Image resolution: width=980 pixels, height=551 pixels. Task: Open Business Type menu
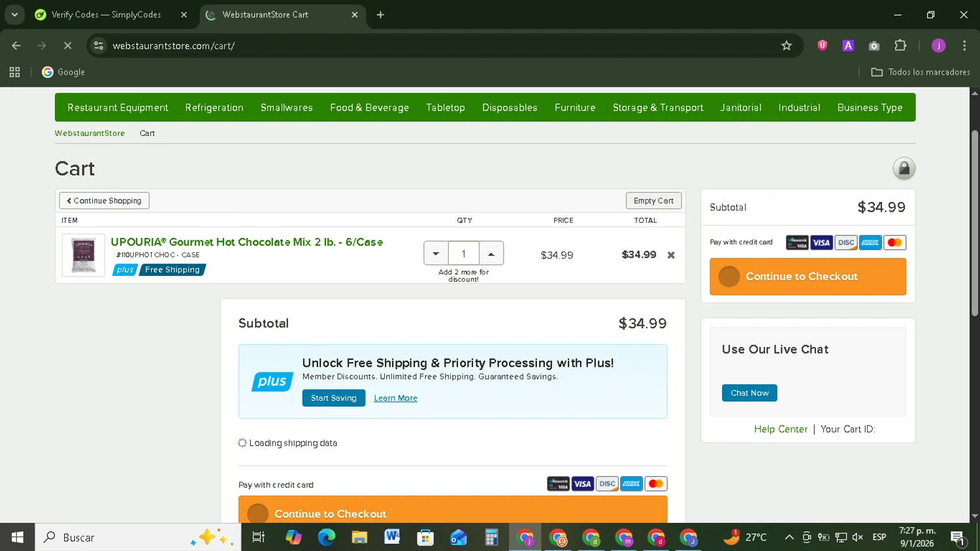(870, 107)
